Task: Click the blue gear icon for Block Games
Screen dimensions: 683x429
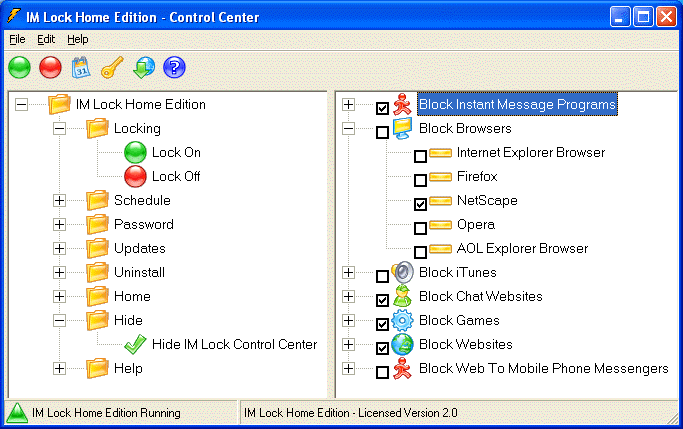Action: 402,321
